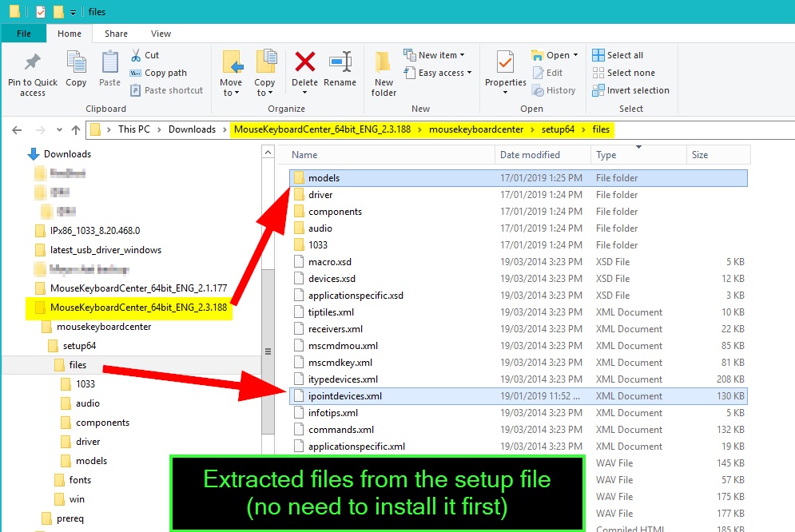Open the Properties dropdown arrow

(x=505, y=92)
